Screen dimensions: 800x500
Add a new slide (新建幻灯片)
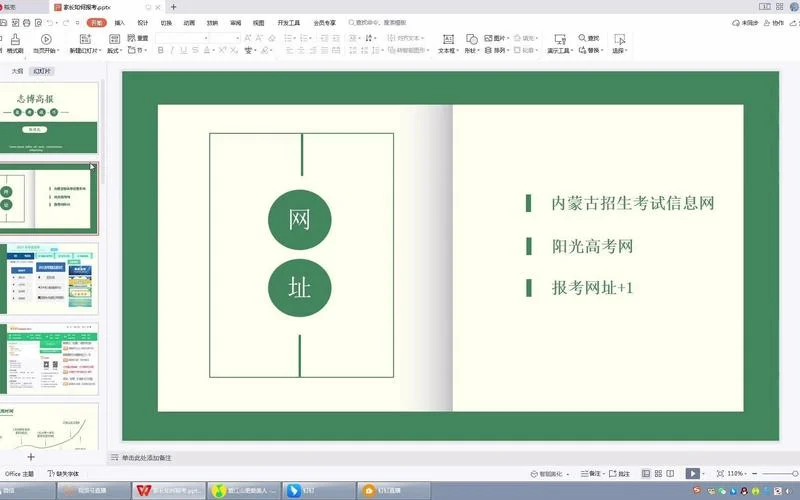click(x=85, y=44)
